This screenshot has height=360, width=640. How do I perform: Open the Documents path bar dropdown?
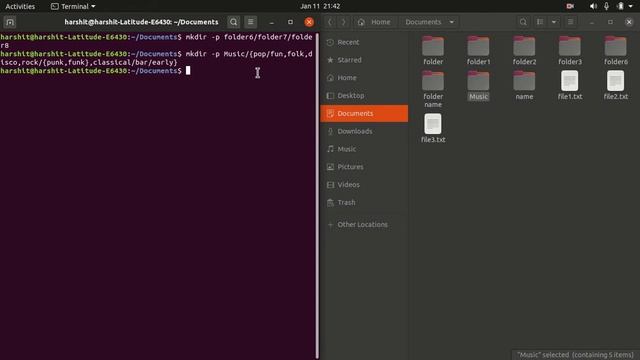451,22
